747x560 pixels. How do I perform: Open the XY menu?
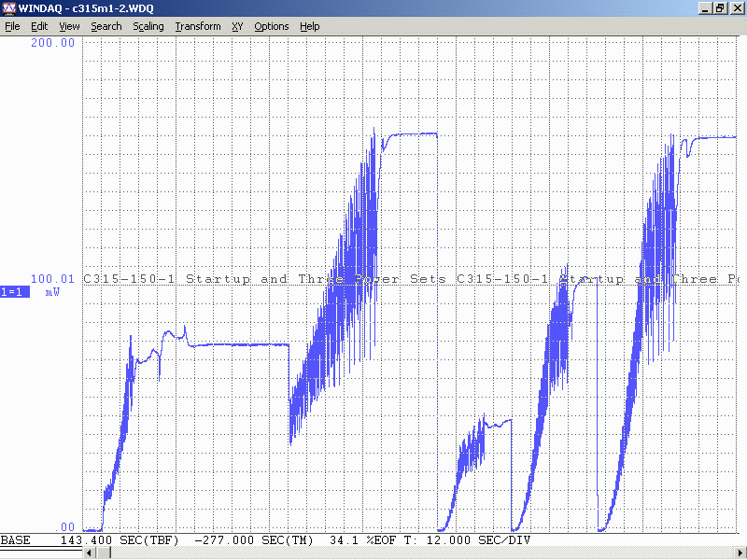point(238,26)
